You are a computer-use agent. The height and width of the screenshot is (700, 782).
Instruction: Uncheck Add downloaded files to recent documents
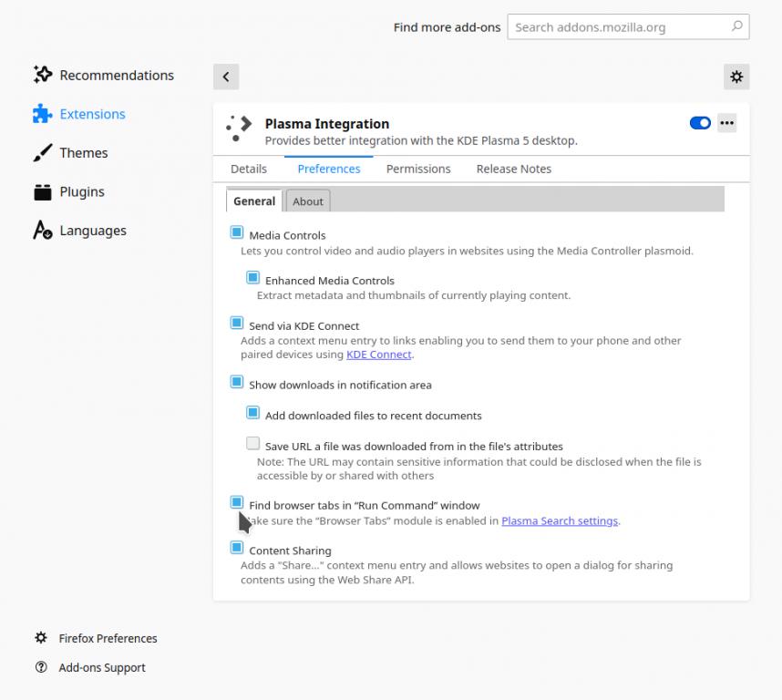pyautogui.click(x=253, y=413)
